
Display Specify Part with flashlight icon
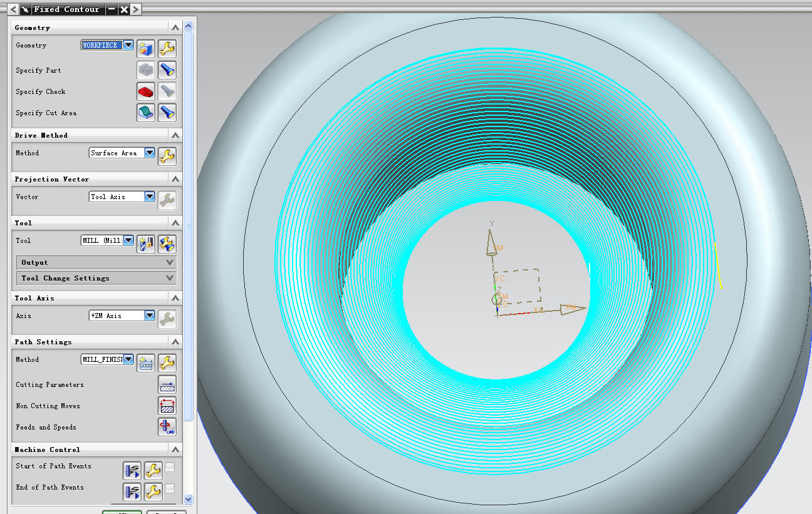(167, 70)
